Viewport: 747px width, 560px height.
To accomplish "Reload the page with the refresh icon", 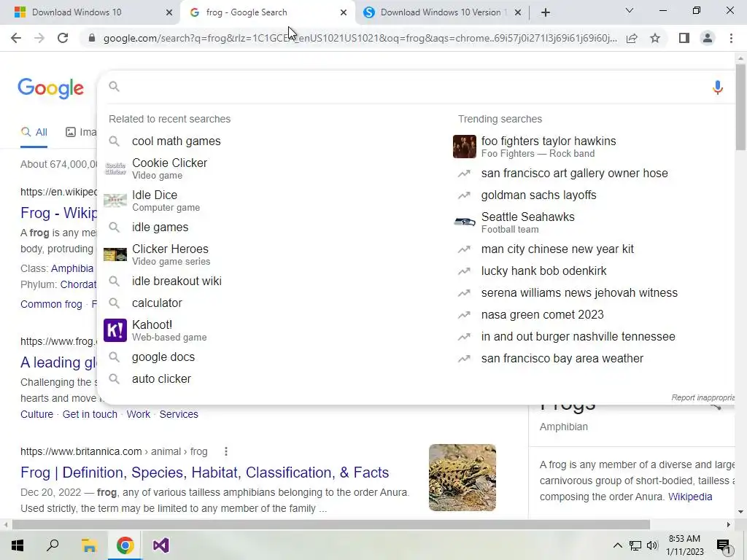I will (x=63, y=38).
